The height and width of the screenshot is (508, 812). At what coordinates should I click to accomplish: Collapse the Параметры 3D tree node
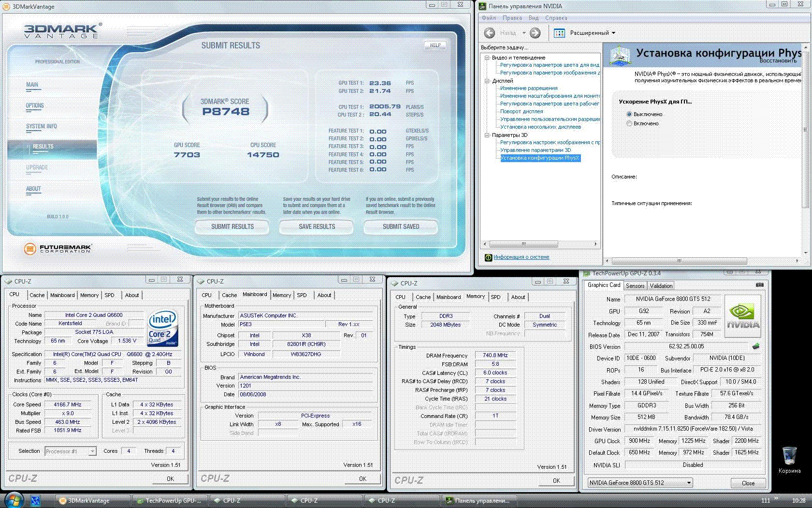[x=487, y=135]
